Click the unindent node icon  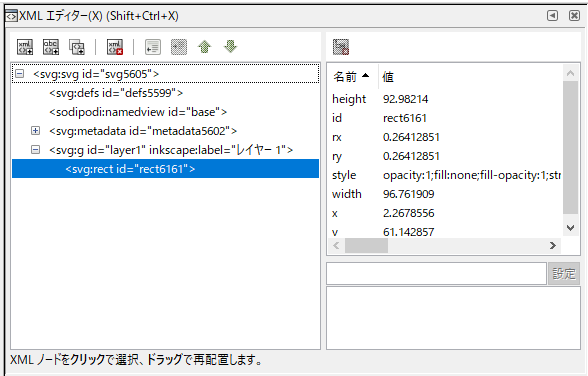pos(153,47)
